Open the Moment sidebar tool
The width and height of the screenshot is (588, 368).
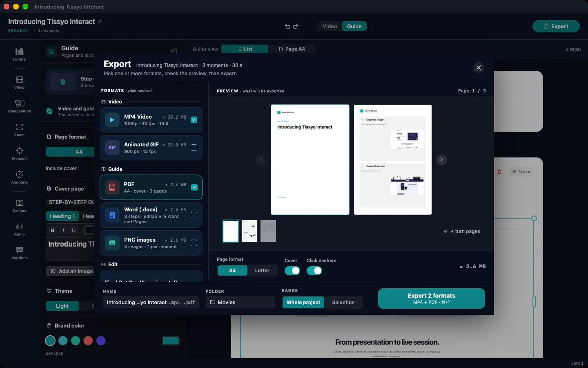click(x=19, y=154)
